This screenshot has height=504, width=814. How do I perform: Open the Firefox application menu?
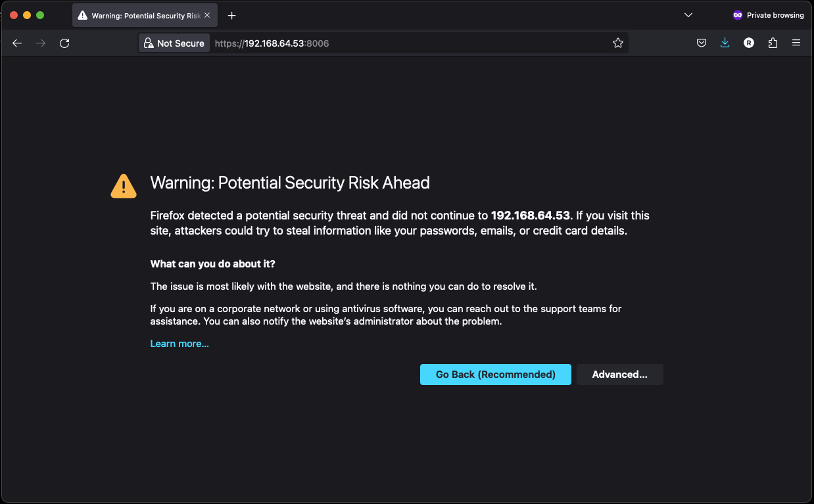pyautogui.click(x=796, y=43)
